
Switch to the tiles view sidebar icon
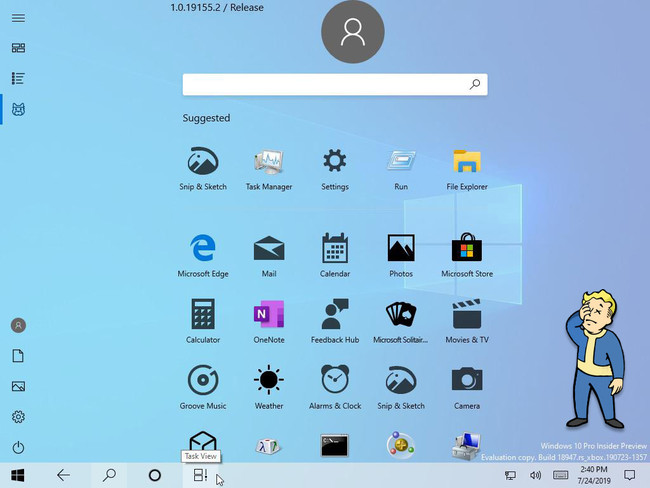click(x=18, y=48)
